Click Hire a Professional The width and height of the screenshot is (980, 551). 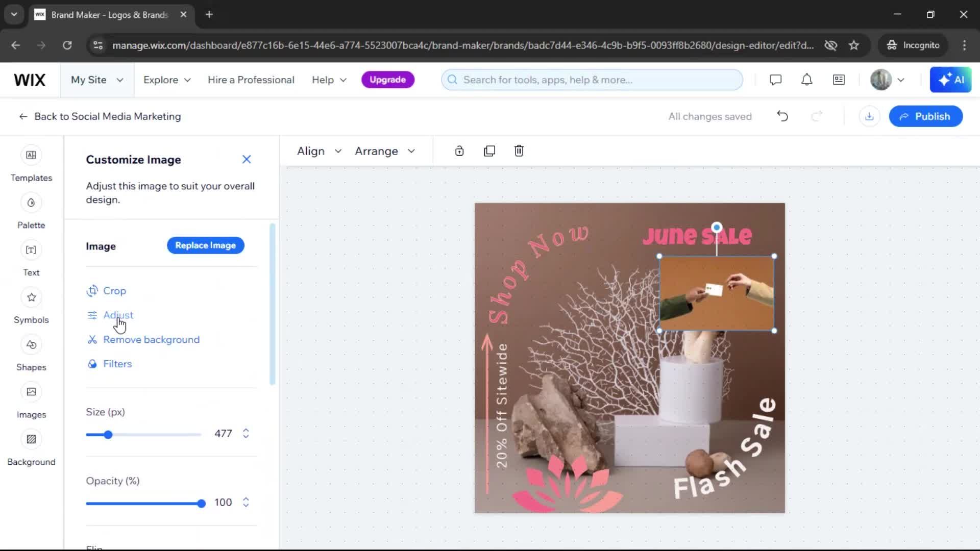(251, 80)
